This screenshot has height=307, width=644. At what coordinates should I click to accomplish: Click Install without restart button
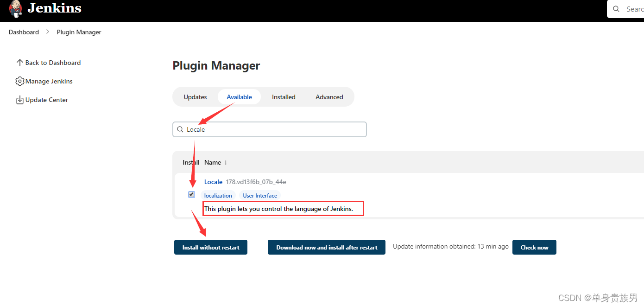(211, 247)
